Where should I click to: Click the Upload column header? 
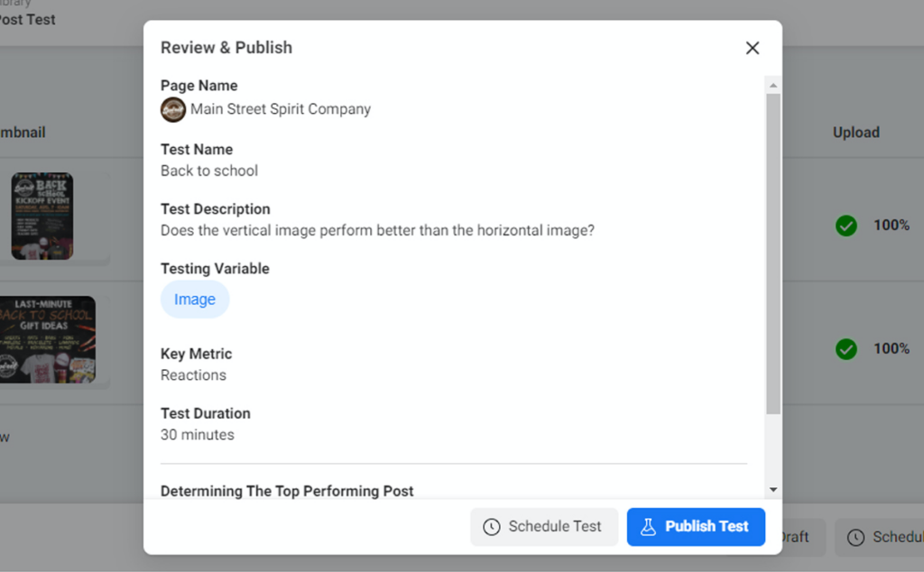pos(855,132)
